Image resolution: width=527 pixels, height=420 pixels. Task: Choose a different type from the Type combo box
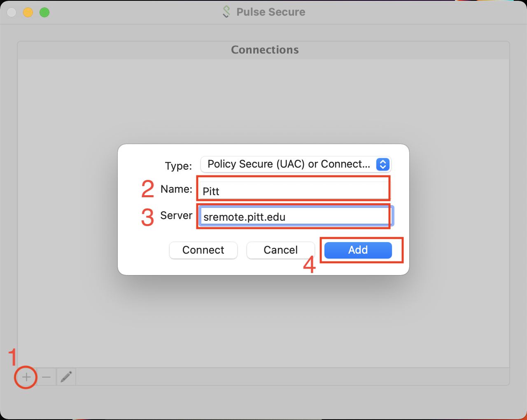(295, 164)
